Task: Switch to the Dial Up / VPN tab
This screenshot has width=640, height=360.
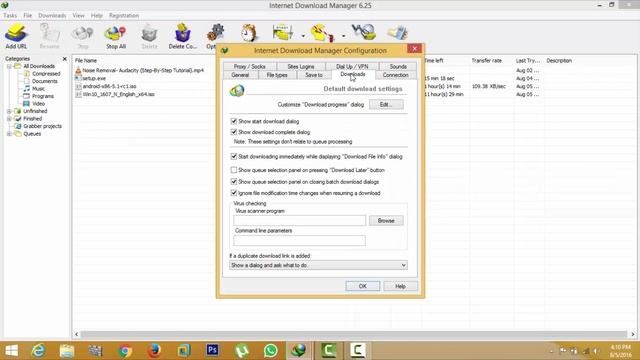Action: point(352,66)
